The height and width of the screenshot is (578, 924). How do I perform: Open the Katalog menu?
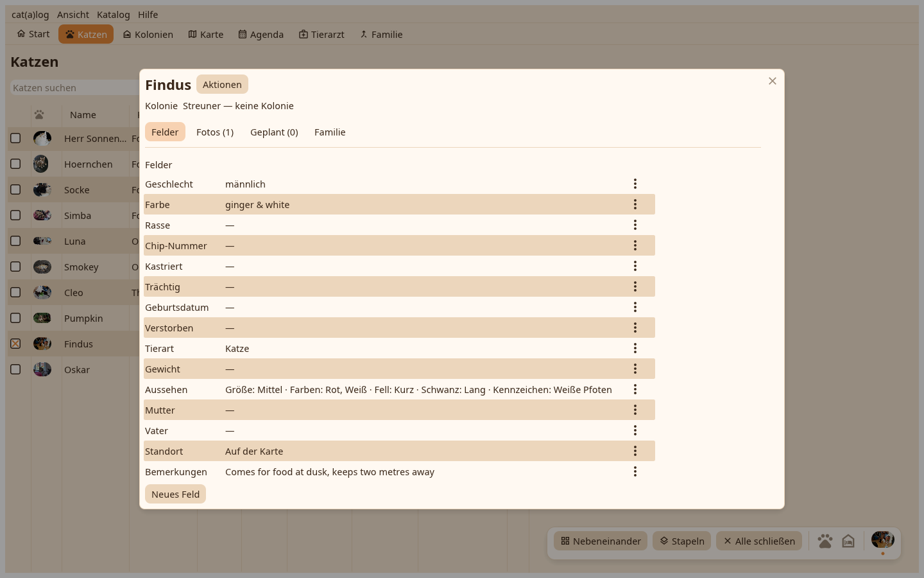(114, 14)
